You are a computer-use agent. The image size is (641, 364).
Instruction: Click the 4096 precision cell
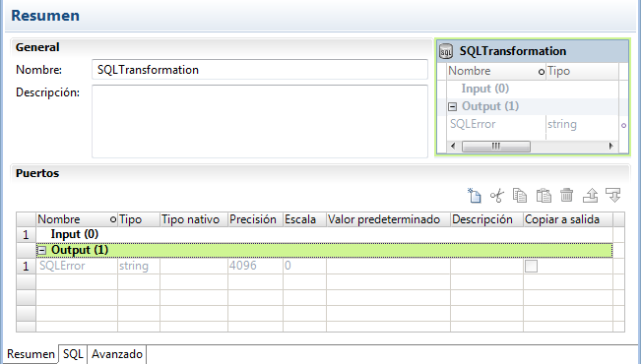click(x=255, y=266)
